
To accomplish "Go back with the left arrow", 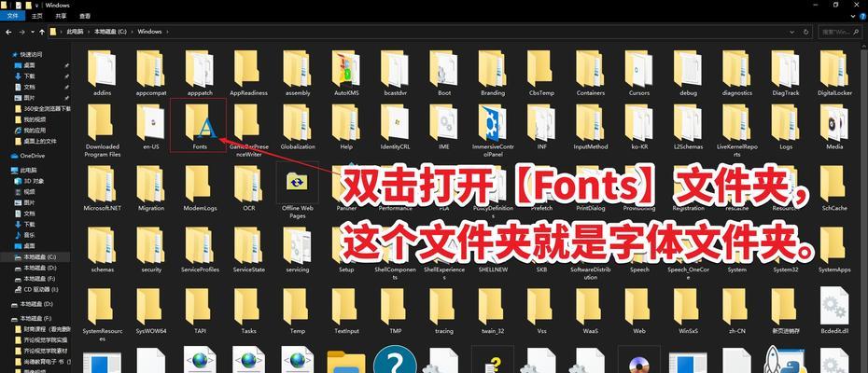I will (x=8, y=32).
